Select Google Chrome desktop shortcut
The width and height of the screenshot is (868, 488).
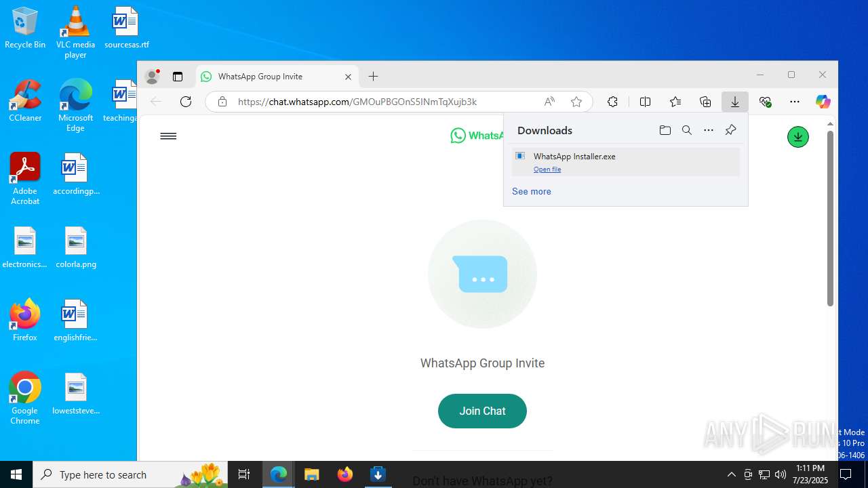pos(25,399)
